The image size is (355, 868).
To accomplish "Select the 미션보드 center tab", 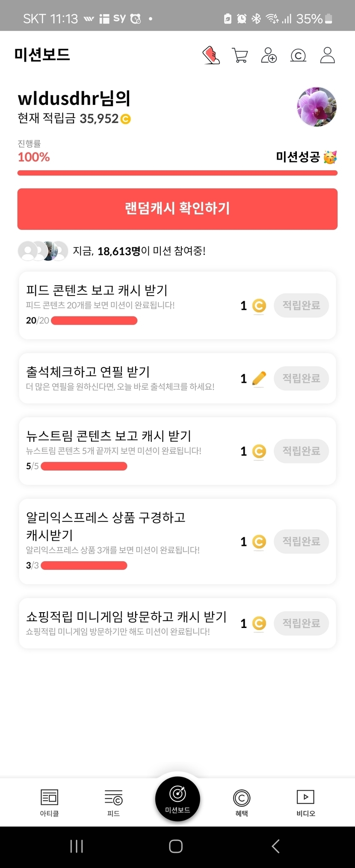I will coord(177,799).
